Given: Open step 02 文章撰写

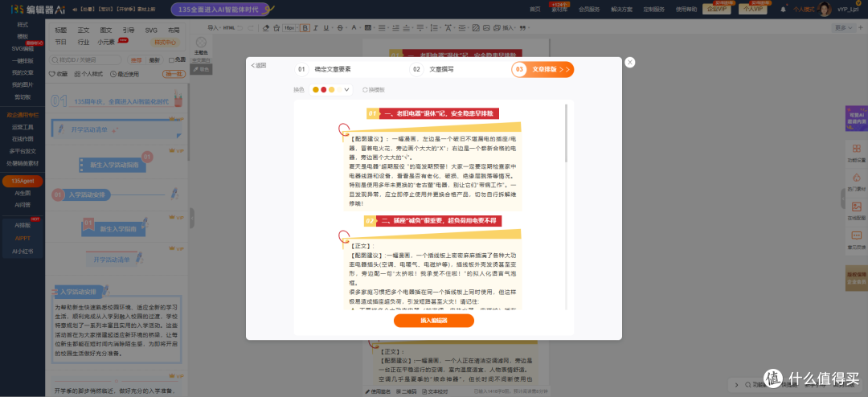Looking at the screenshot, I should [432, 70].
